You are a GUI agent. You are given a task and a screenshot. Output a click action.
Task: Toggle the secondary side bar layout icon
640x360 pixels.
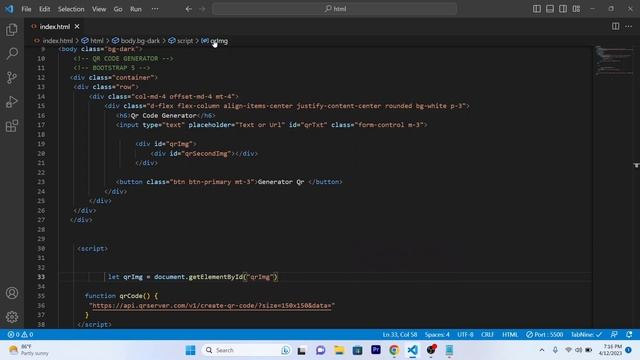(x=563, y=9)
